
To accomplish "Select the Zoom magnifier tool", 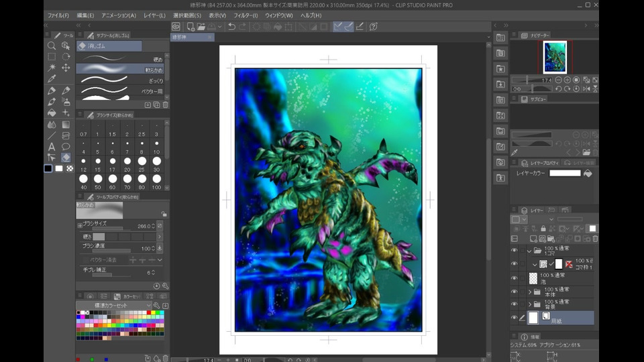I will point(52,46).
